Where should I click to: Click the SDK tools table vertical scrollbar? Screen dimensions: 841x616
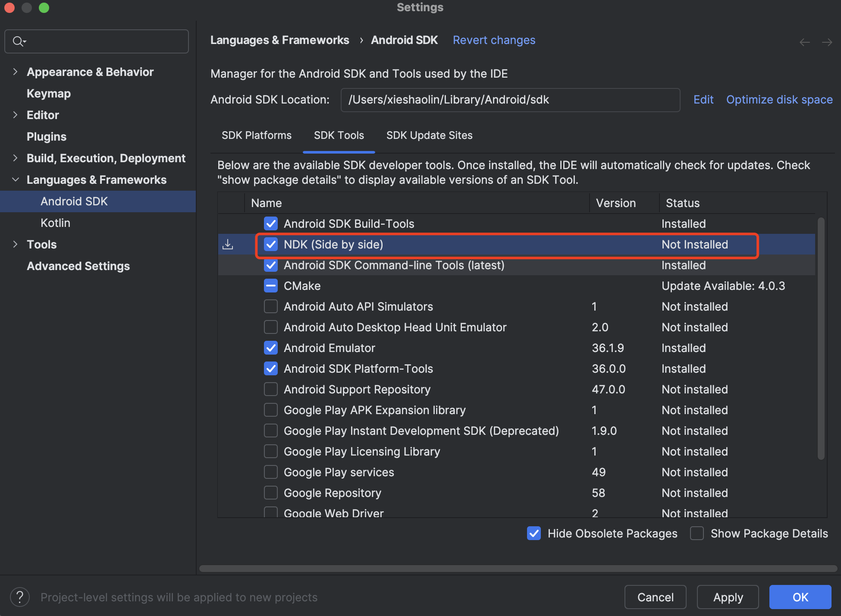(821, 339)
